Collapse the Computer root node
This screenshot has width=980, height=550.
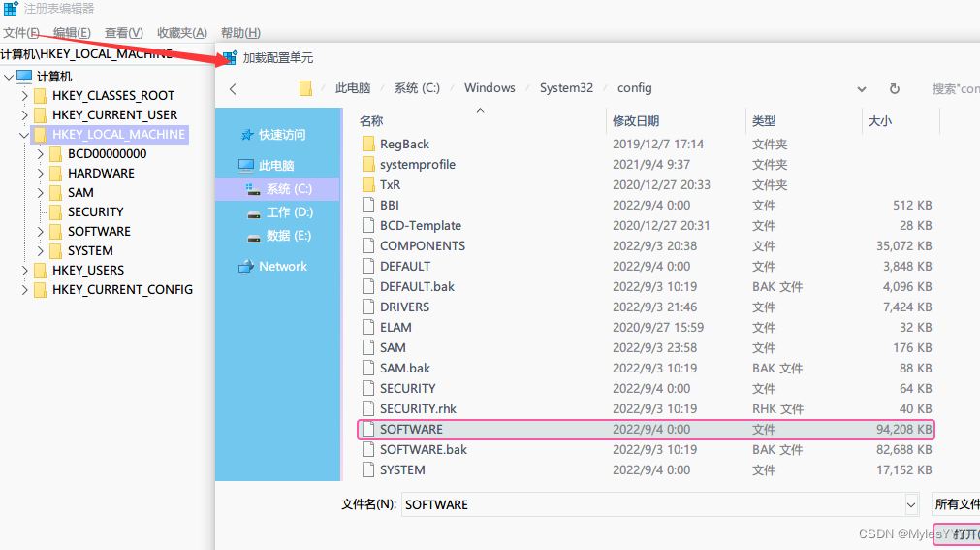point(9,77)
